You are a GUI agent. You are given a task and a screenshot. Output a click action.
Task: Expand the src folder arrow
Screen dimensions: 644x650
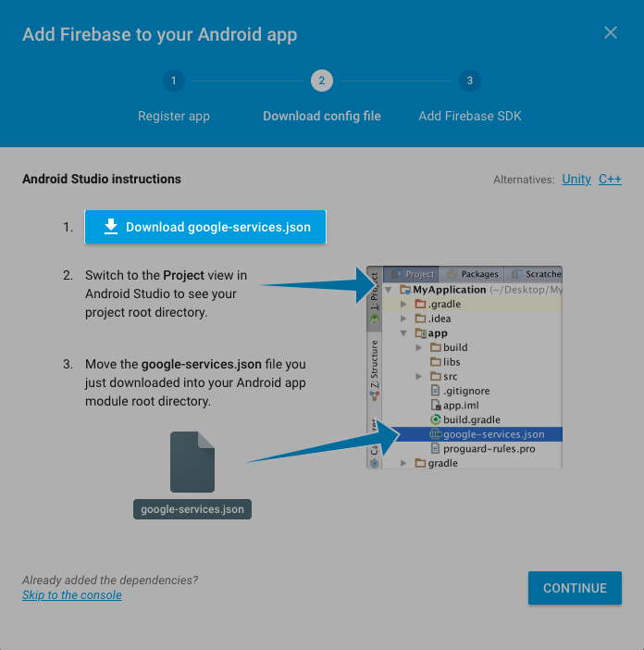click(x=419, y=377)
